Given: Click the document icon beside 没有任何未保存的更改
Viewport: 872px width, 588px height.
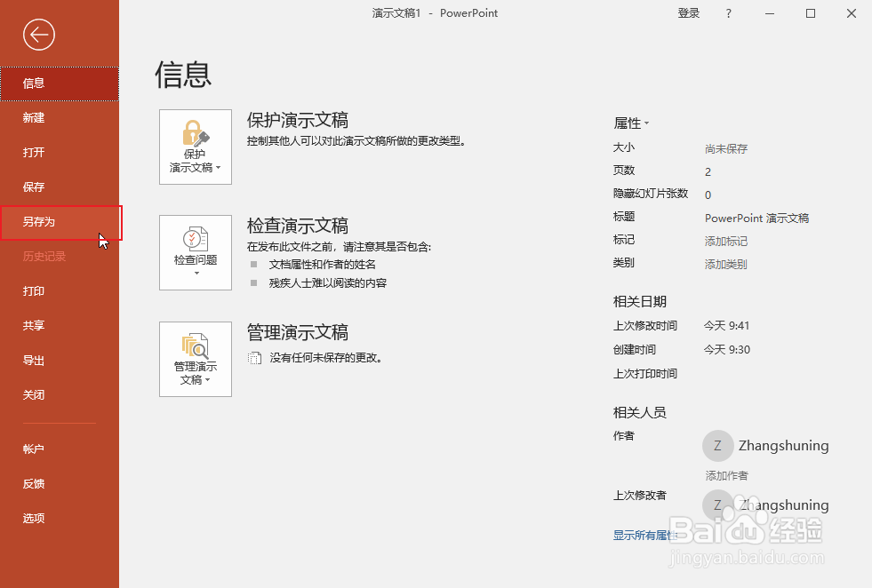Looking at the screenshot, I should 254,358.
